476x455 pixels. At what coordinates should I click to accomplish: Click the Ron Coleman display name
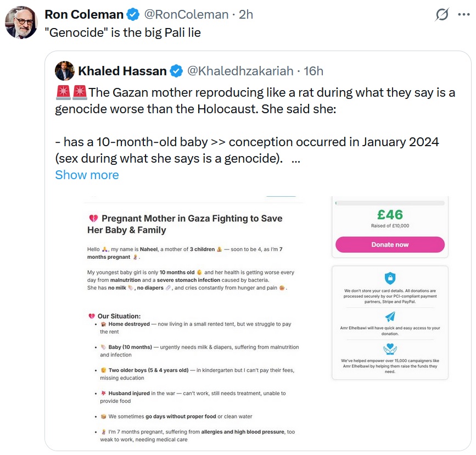pyautogui.click(x=84, y=14)
